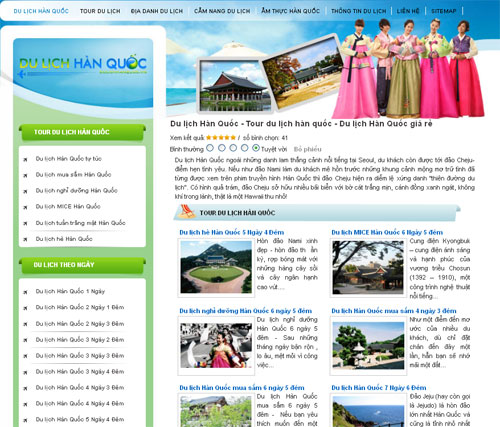The width and height of the screenshot is (500, 427).
Task: Click airplane bullet beside Du lịch mua sắm Hàn Quốc
Action: coord(25,176)
